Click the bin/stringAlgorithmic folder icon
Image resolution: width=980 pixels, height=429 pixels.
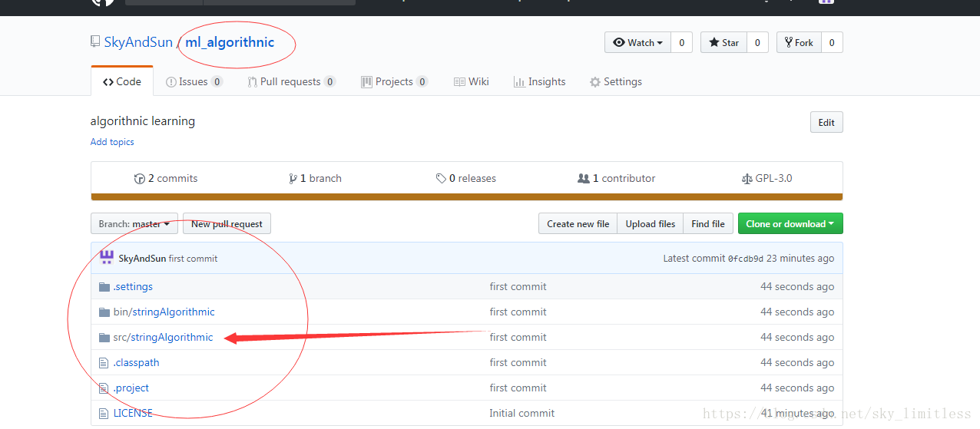click(x=104, y=312)
